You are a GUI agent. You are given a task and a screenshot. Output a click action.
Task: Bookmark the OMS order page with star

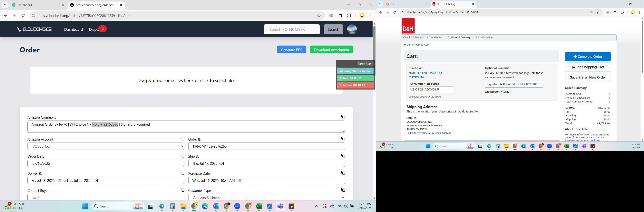pos(319,16)
